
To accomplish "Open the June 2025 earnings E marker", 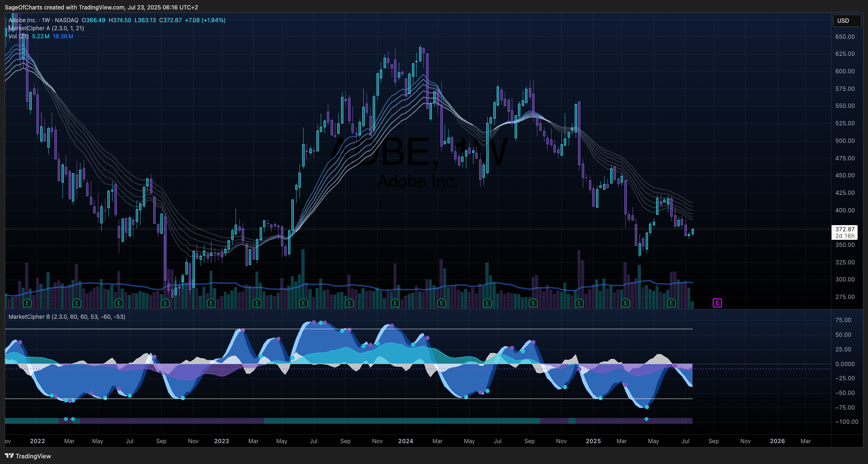I will click(x=671, y=303).
